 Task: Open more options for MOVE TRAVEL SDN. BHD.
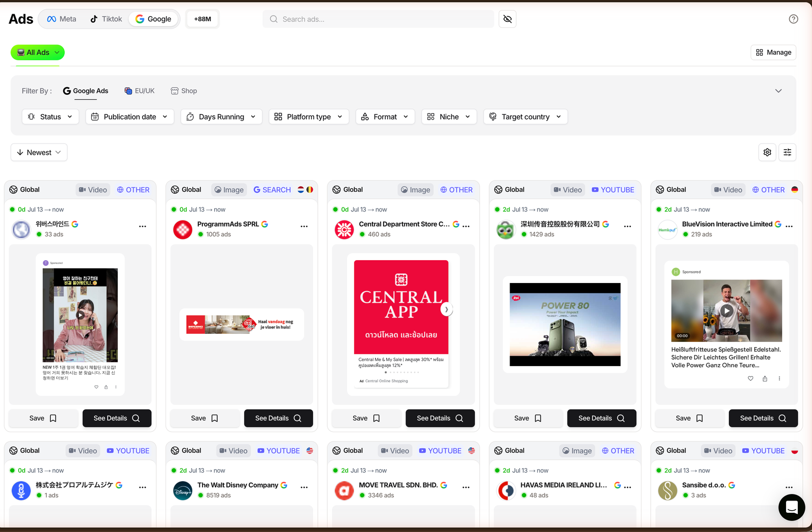[x=466, y=487]
